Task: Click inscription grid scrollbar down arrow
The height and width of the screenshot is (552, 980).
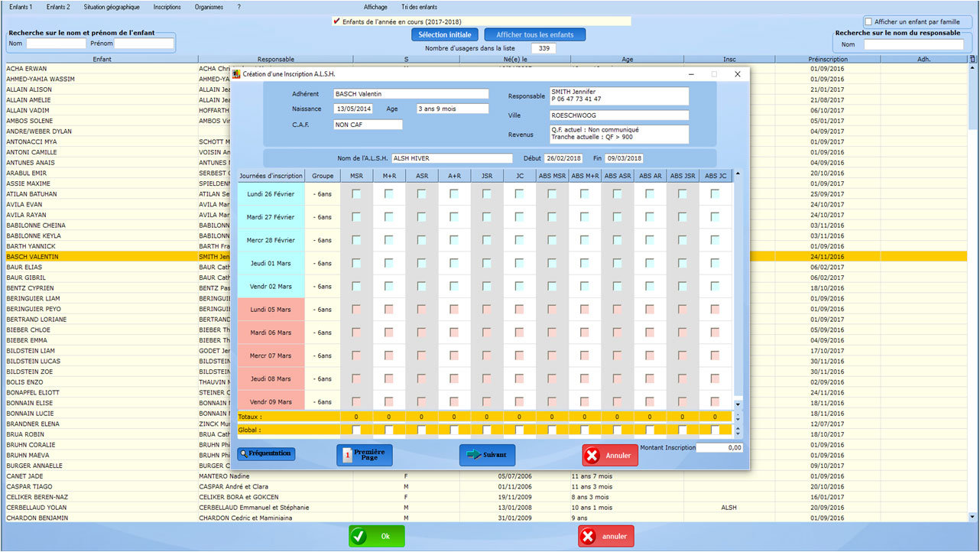Action: click(738, 404)
